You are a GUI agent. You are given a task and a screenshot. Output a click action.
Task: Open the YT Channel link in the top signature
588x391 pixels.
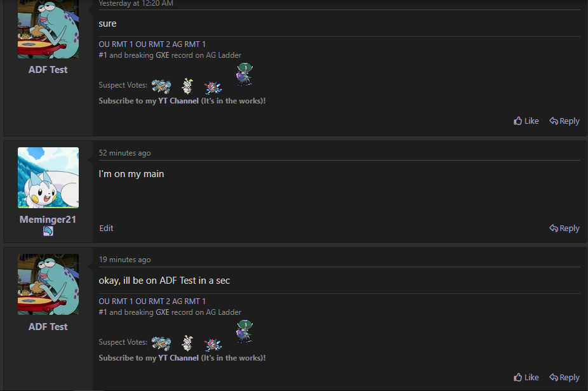[178, 101]
